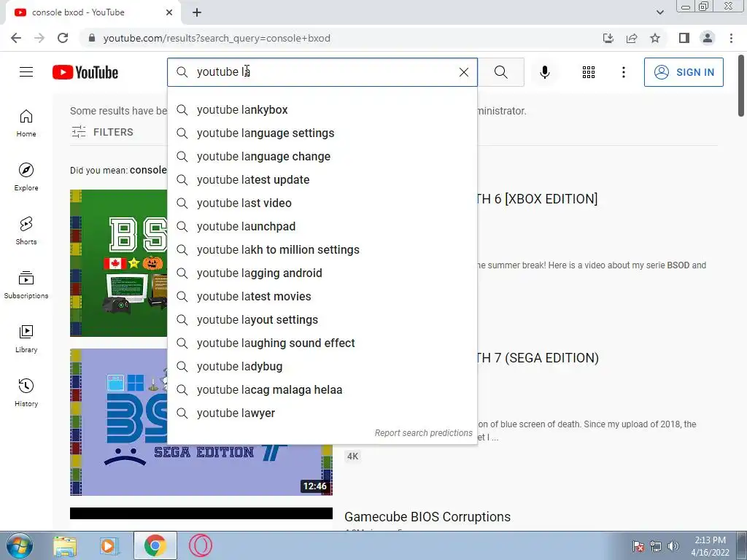
Task: Close the console bxod YouTube tab
Action: 169,12
